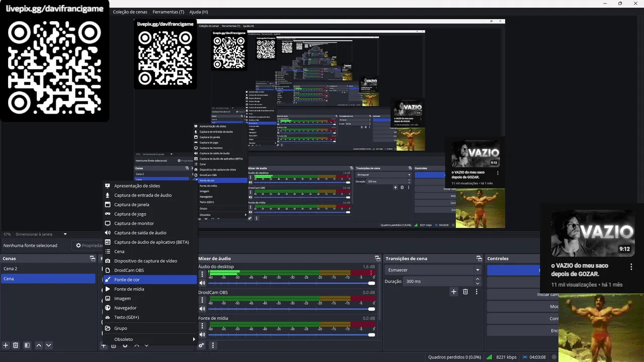644x362 pixels.
Task: Move the scene down with arrow icon
Action: 49,345
